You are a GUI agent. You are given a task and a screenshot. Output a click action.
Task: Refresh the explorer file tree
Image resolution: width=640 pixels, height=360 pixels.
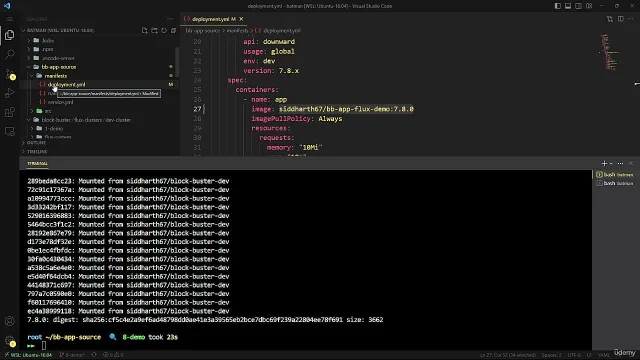click(164, 31)
